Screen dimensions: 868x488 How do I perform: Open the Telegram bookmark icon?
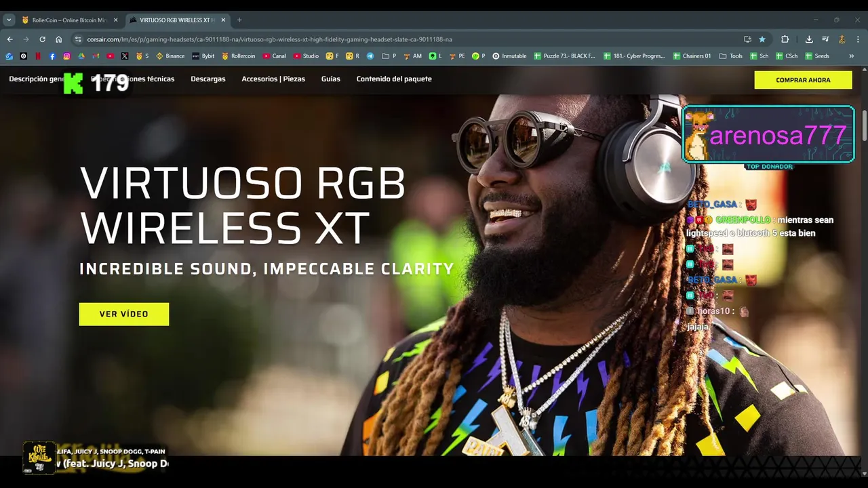click(x=370, y=56)
